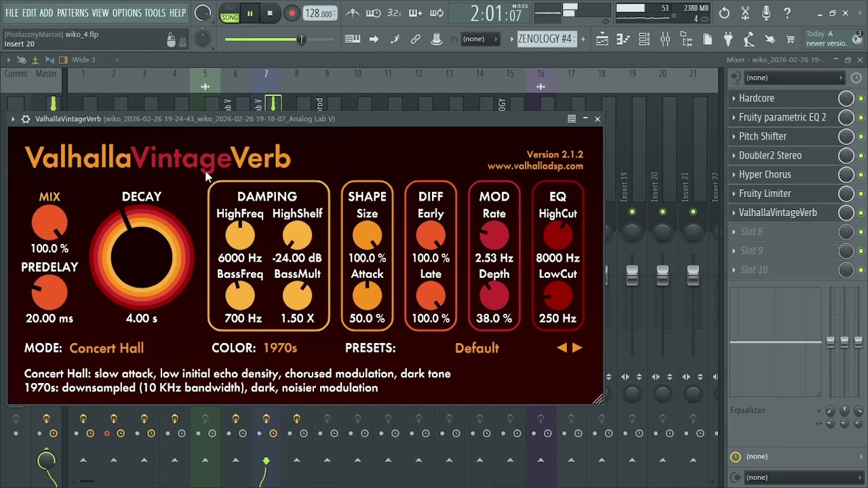Open the ZENOLOGY #4 pattern selector
Screen dimensions: 868x488
[546, 39]
